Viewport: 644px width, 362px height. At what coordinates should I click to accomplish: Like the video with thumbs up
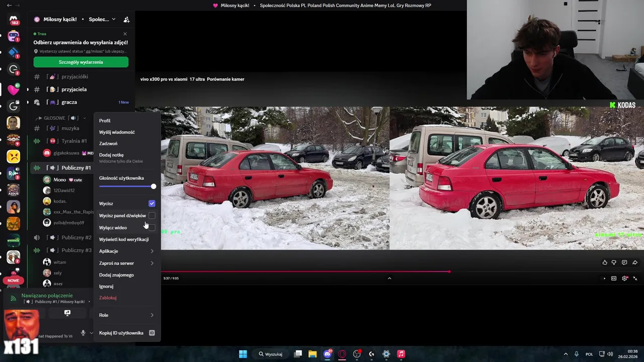(605, 262)
